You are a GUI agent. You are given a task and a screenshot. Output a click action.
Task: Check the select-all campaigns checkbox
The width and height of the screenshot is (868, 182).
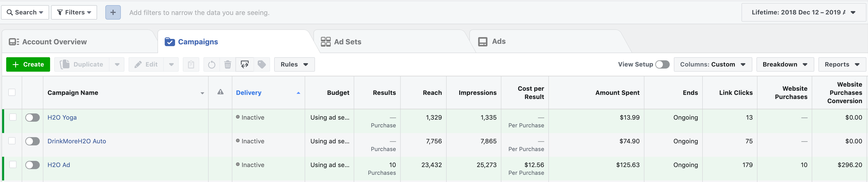point(12,92)
